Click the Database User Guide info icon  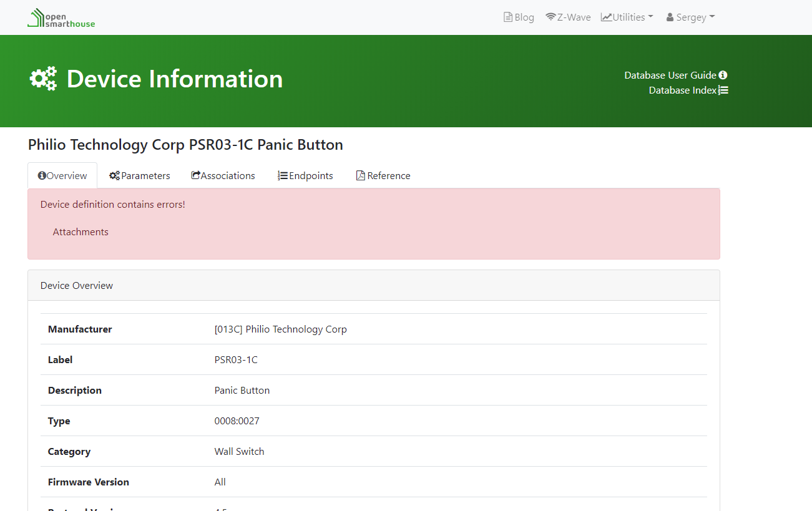click(x=723, y=75)
